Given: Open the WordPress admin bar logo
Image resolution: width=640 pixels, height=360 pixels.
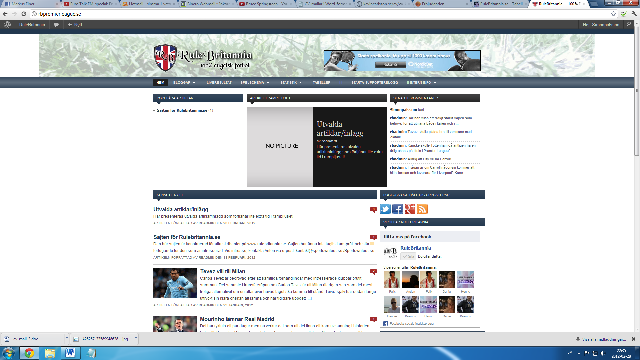Looking at the screenshot, I should (7, 24).
